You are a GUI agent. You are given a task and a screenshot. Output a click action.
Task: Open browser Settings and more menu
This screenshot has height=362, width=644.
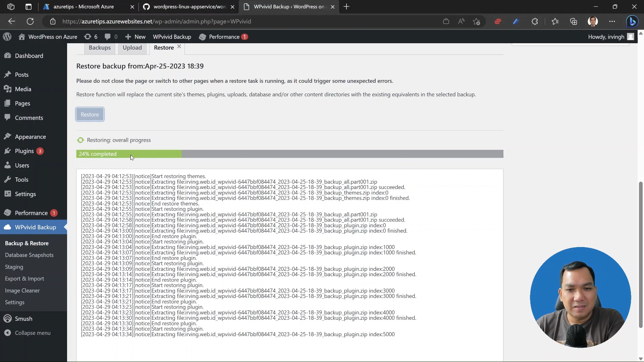[612, 21]
